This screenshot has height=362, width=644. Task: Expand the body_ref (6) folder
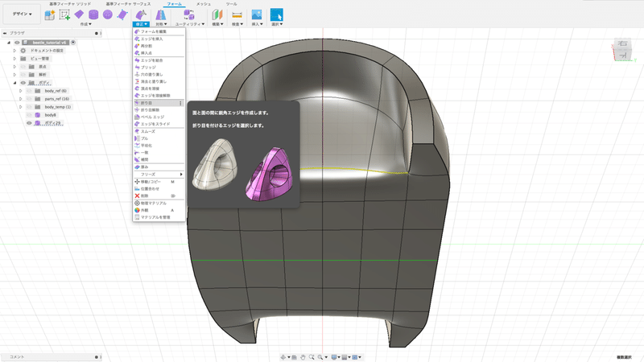[21, 91]
